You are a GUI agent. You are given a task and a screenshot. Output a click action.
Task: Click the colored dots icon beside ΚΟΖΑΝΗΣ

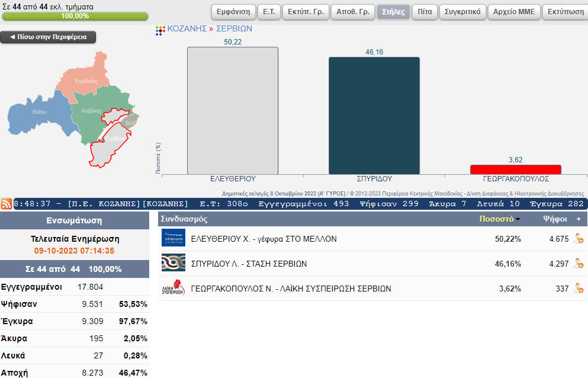coord(160,30)
